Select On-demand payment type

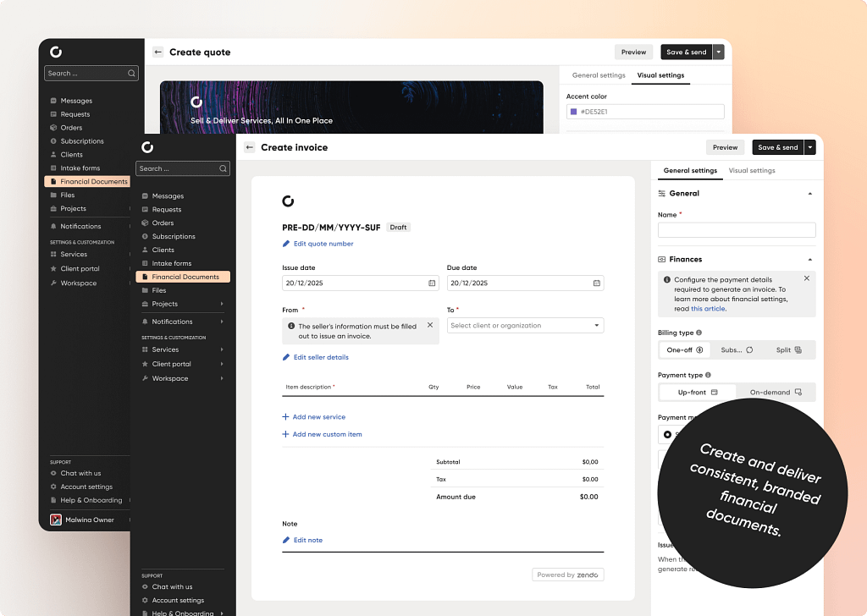coord(776,393)
